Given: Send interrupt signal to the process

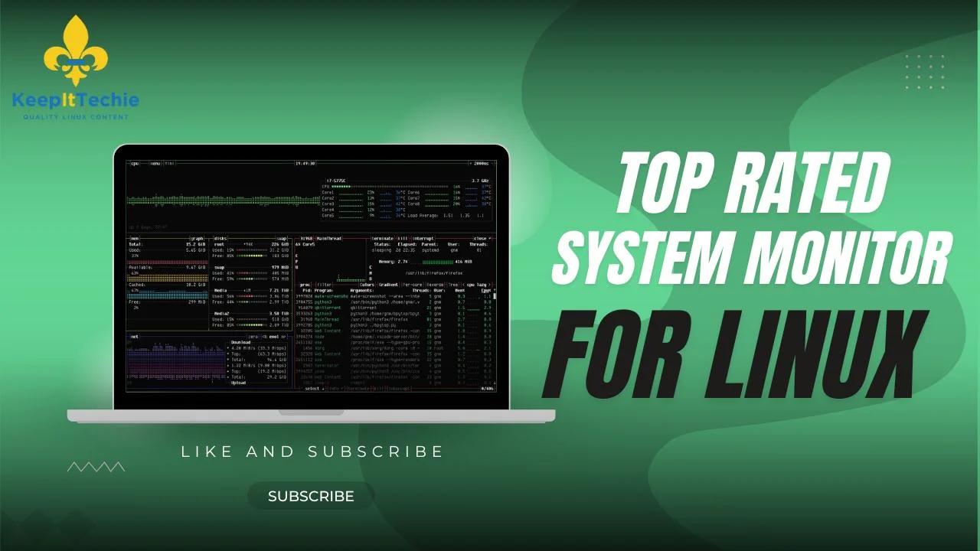Looking at the screenshot, I should click(423, 238).
